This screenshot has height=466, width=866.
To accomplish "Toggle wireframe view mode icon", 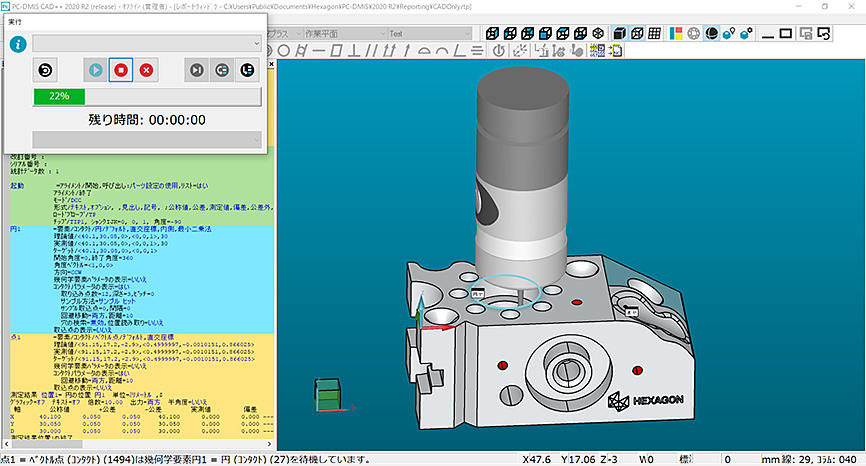I will click(637, 34).
